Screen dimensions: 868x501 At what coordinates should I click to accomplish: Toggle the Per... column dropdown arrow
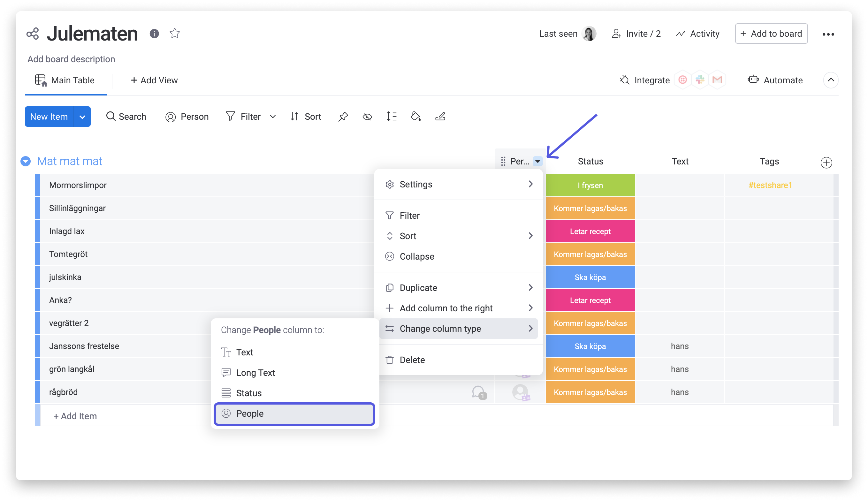(537, 161)
